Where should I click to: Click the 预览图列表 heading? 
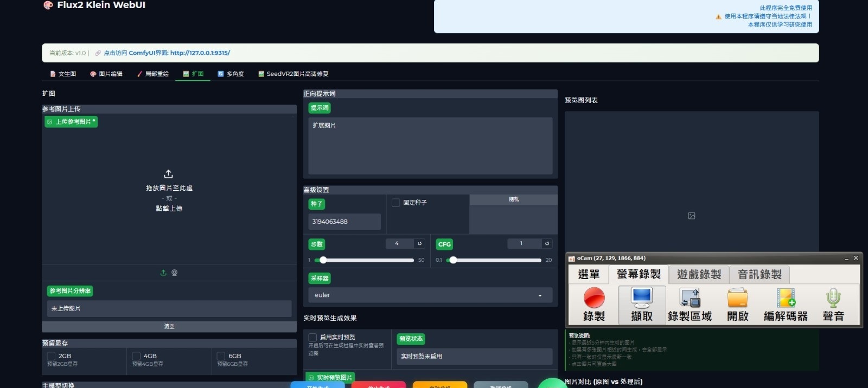tap(581, 100)
